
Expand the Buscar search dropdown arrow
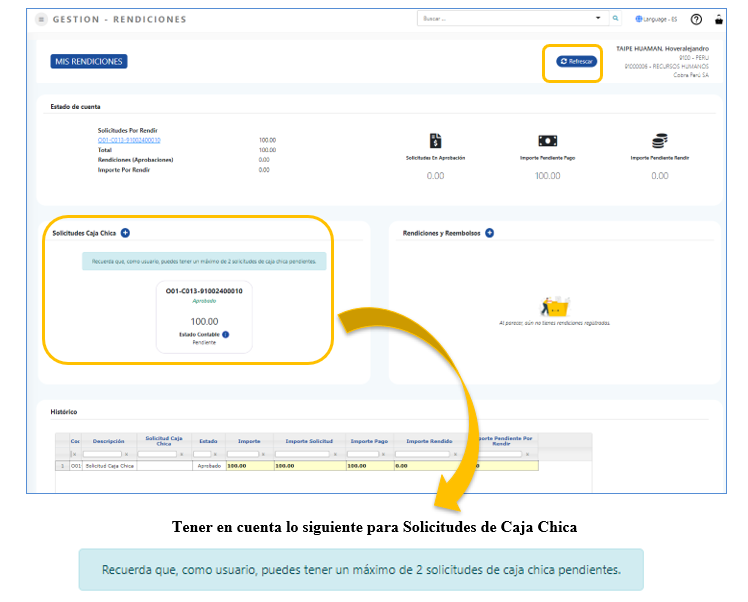tap(598, 18)
